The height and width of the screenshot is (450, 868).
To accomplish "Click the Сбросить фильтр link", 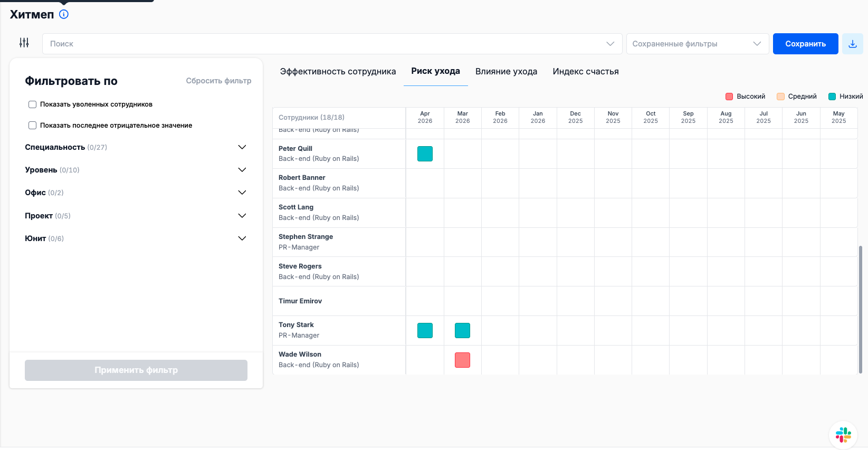I will point(218,81).
